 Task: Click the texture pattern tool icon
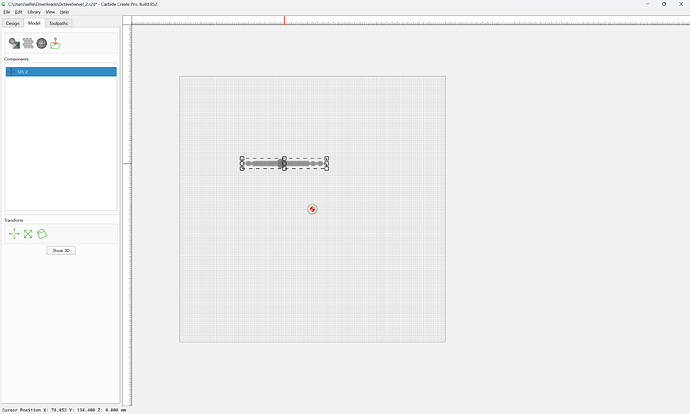[x=28, y=43]
